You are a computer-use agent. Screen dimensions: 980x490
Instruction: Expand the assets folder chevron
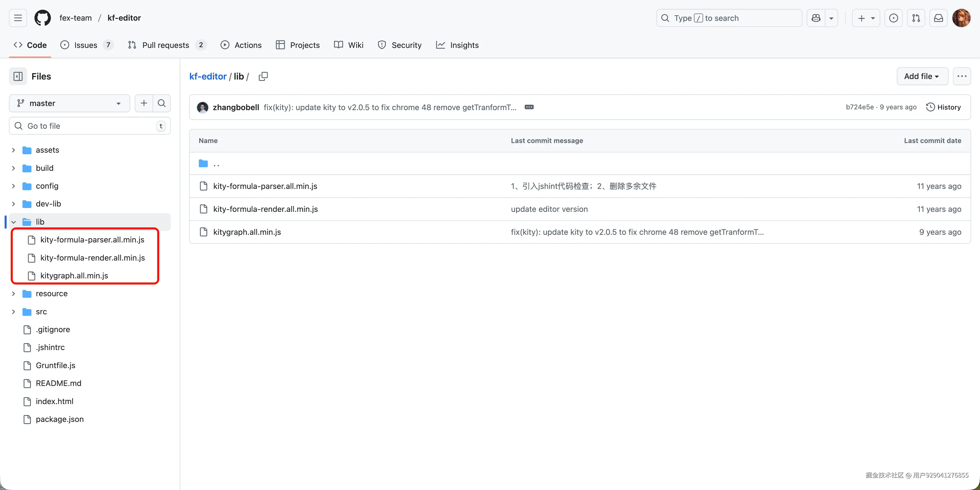[x=14, y=150]
